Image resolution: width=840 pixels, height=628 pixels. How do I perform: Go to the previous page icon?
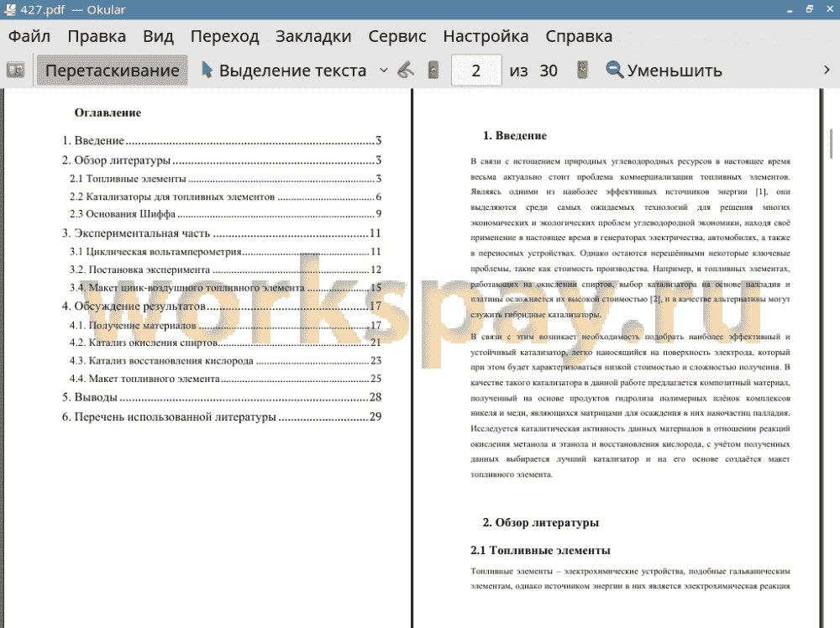433,71
